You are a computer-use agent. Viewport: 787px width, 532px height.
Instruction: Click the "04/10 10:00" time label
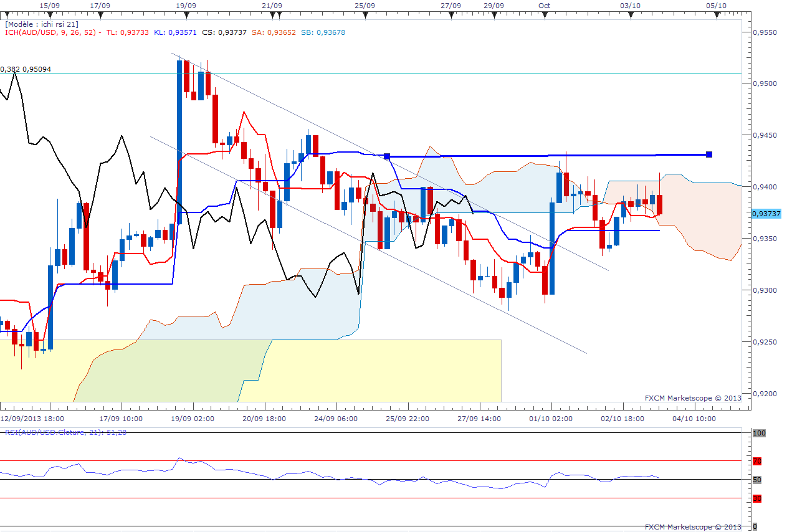[x=694, y=418]
